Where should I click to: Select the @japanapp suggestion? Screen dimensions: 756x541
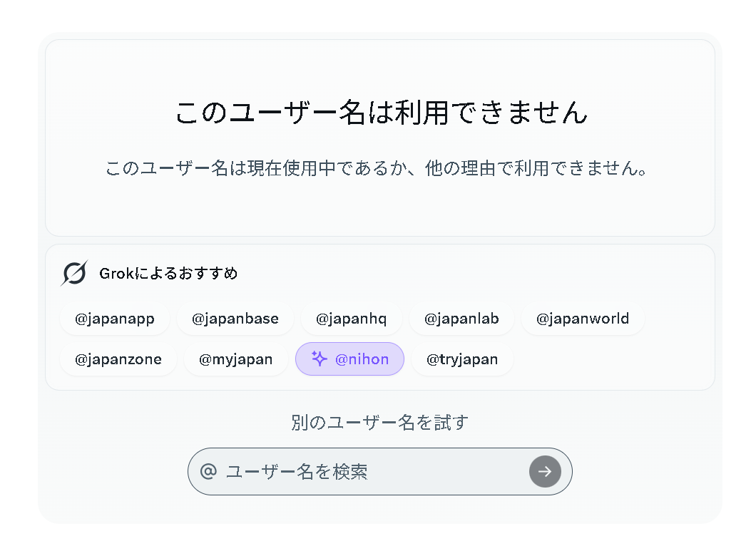(115, 319)
